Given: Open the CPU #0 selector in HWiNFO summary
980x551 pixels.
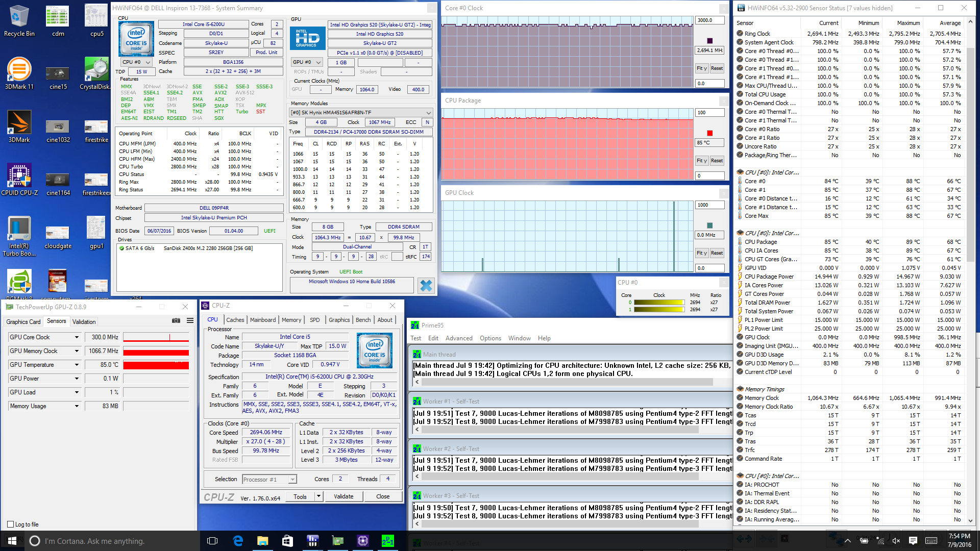Looking at the screenshot, I should click(x=136, y=62).
